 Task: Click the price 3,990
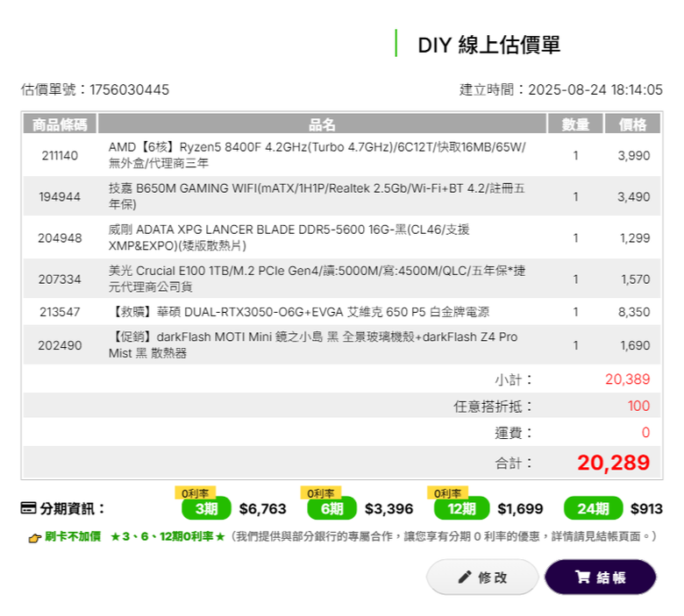pos(633,156)
